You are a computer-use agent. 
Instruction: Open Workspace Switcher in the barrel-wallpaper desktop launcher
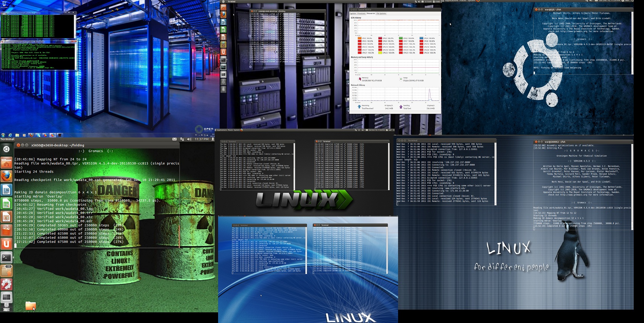pos(6,297)
